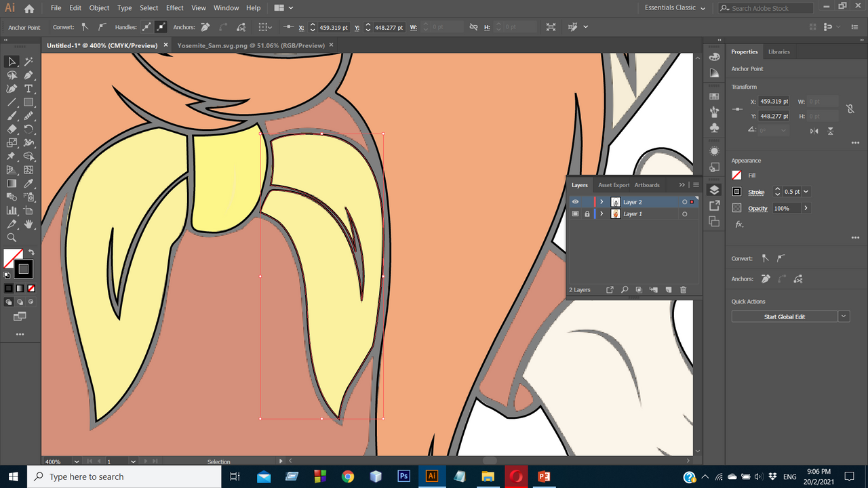868x488 pixels.
Task: Select the Rectangle tool
Action: coord(28,102)
